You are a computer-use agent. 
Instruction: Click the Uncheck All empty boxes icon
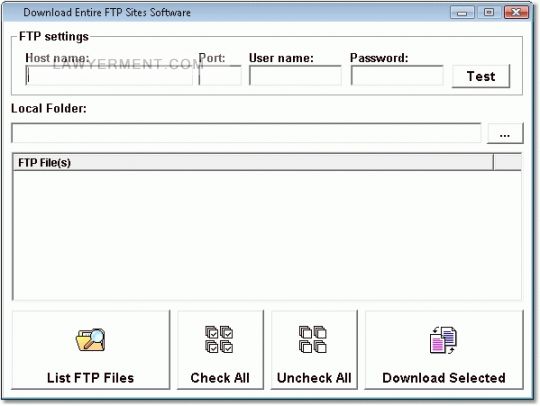pyautogui.click(x=313, y=339)
